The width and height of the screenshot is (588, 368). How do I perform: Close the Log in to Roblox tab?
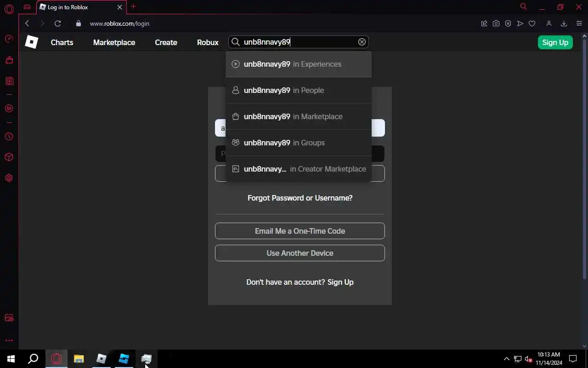(x=119, y=7)
